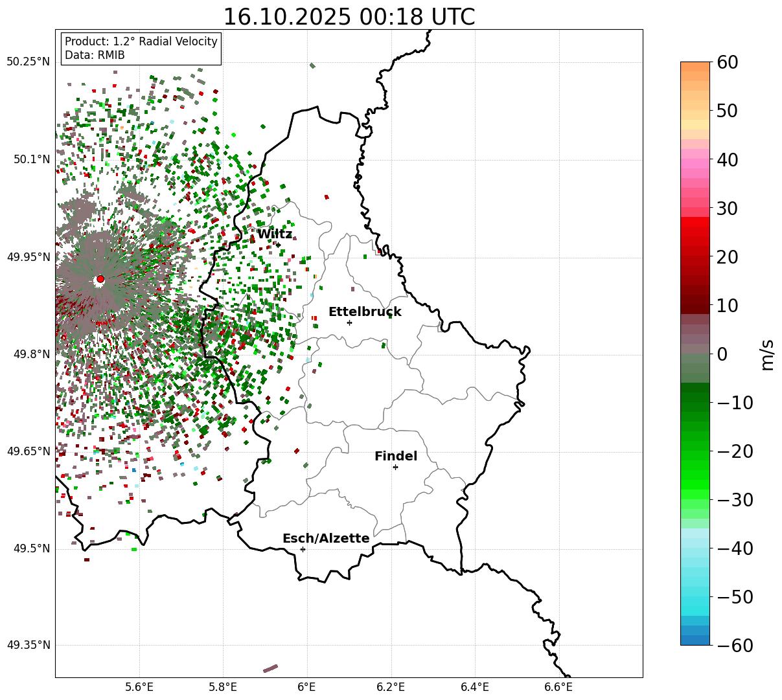This screenshot has width=782, height=700.
Task: Click the 49.65°N latitude tick label
Action: pyautogui.click(x=29, y=451)
